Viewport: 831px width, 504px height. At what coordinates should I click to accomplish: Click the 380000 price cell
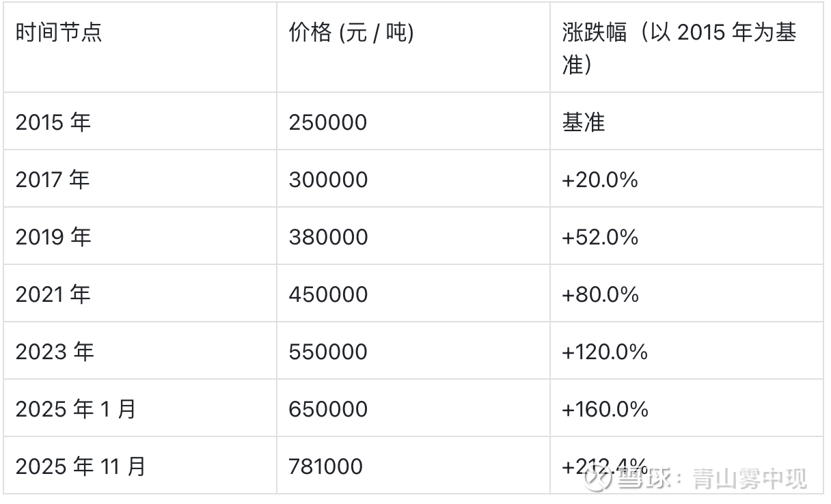click(x=328, y=237)
